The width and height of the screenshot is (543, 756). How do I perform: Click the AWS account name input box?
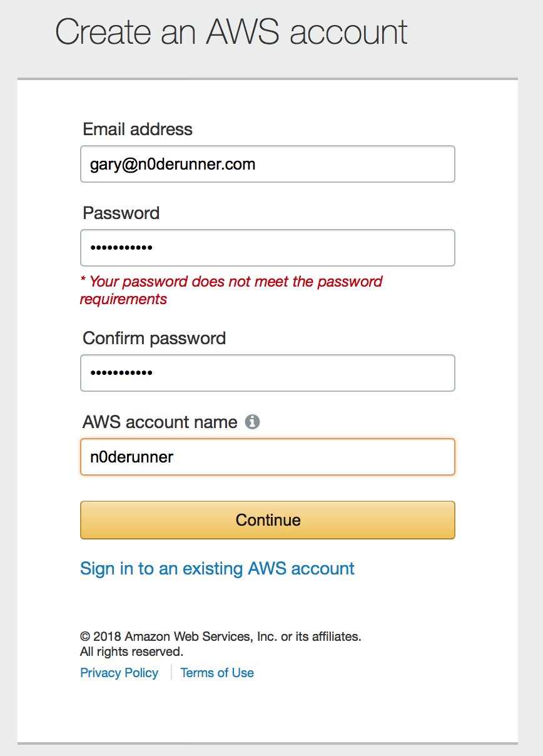(268, 457)
